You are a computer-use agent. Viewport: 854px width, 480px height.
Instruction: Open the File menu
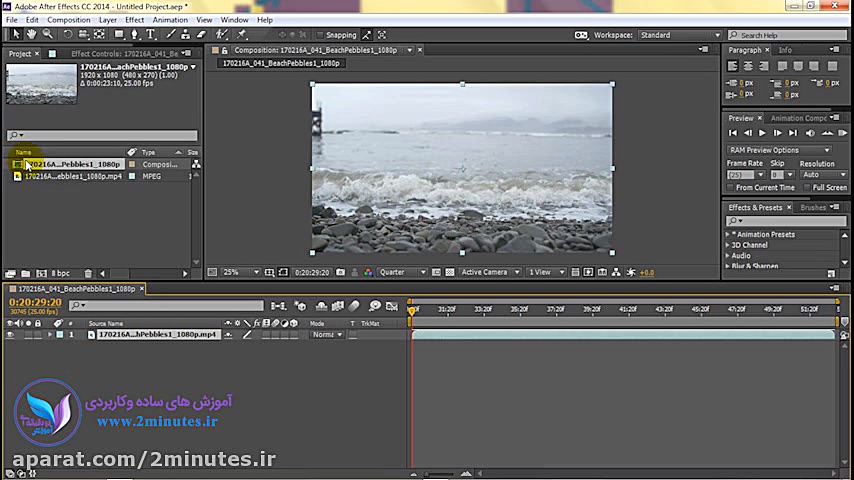tap(11, 20)
